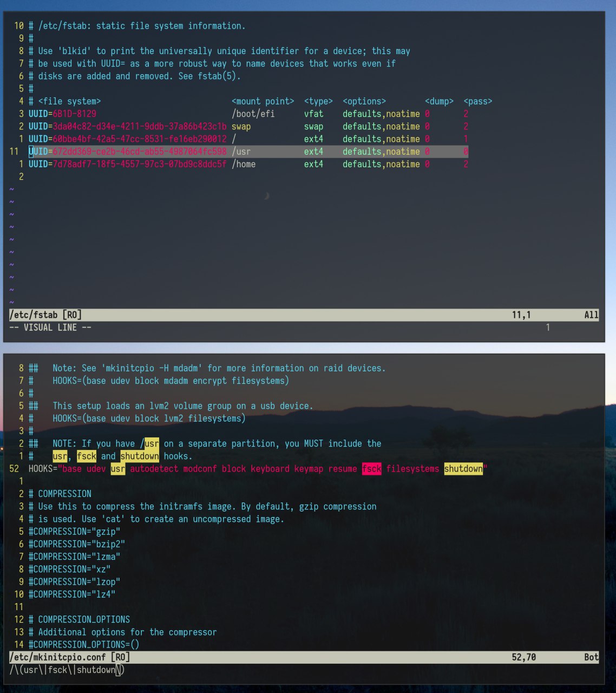Click the '#COMPRESSION="lzop"' line
The image size is (616, 693).
[x=74, y=582]
